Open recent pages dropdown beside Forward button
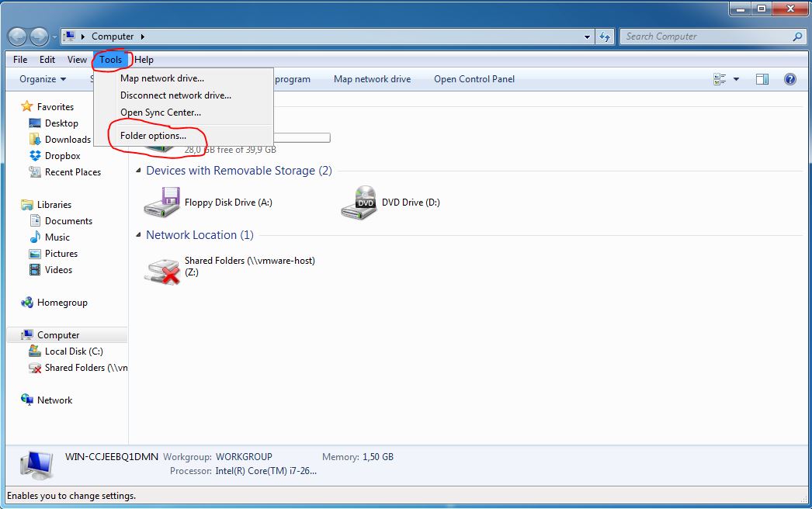812x509 pixels. [54, 37]
